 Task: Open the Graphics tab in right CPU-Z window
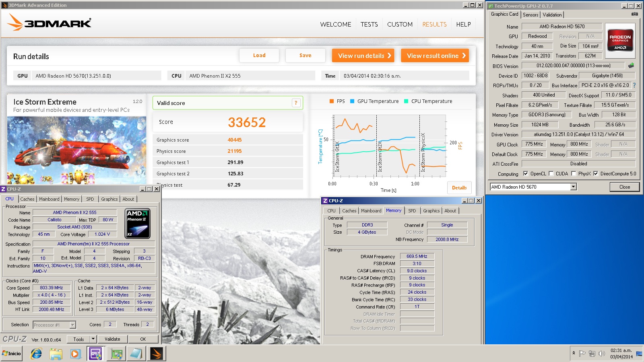(431, 211)
